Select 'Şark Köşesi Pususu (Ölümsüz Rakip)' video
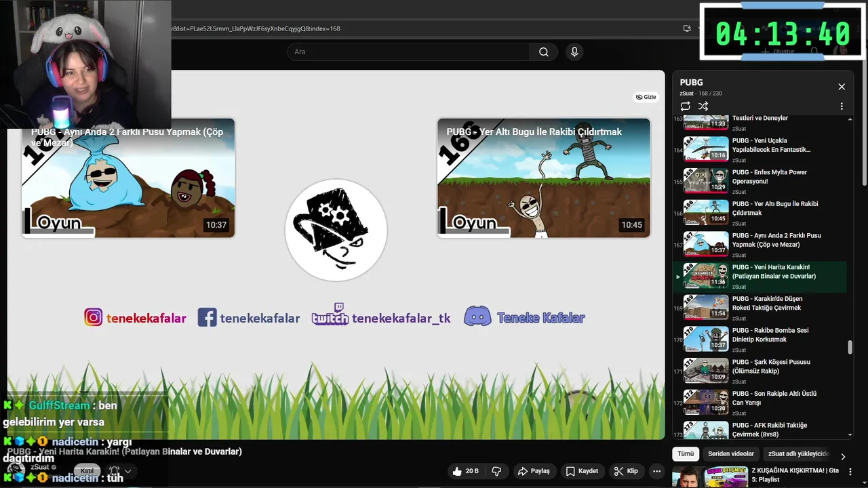The height and width of the screenshot is (488, 868). coord(759,371)
